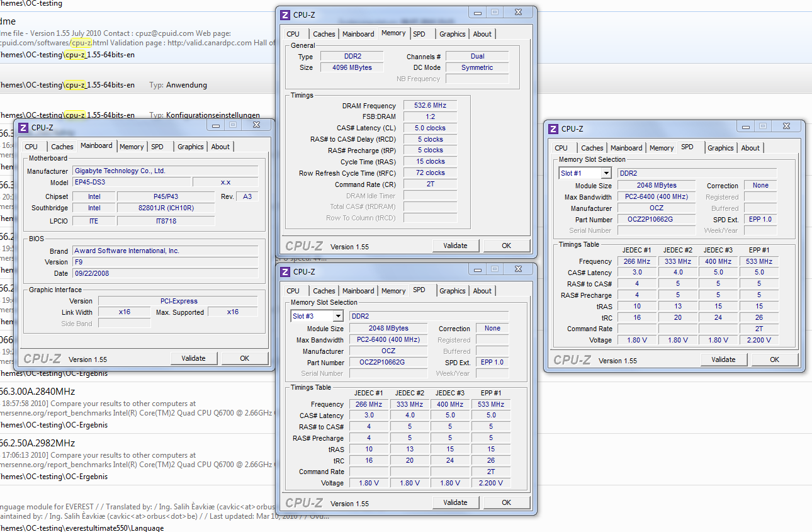Image resolution: width=812 pixels, height=532 pixels.
Task: Go to Memory tab in Slot #3 SPD window
Action: [393, 291]
